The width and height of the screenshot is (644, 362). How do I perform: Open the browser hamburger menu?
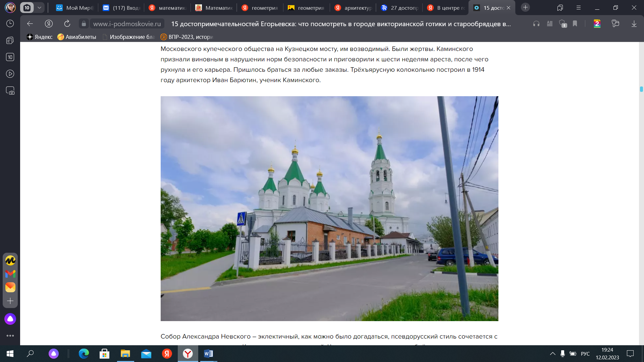pos(579,8)
